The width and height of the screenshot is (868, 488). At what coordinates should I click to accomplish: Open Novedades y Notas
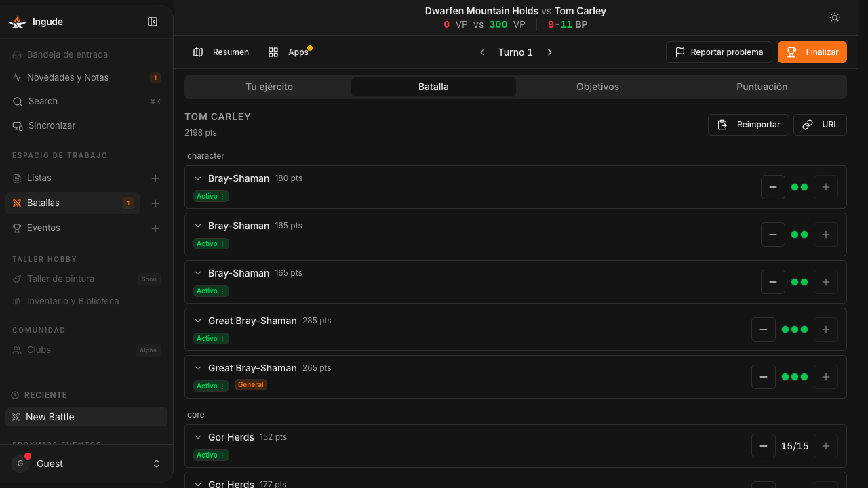tap(86, 77)
